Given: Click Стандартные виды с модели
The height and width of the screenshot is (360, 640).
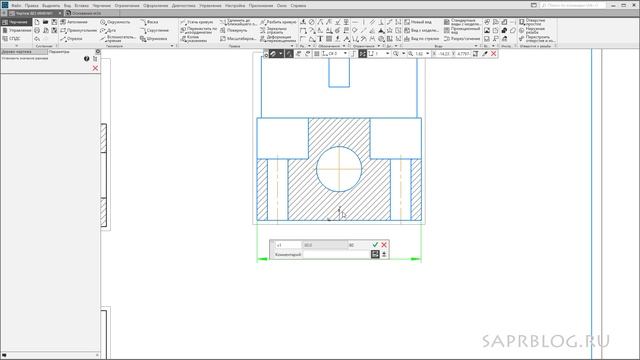Looking at the screenshot, I should [x=462, y=22].
